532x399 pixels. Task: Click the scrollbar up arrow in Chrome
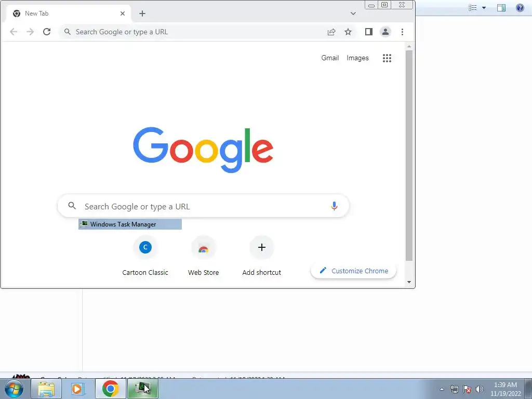click(409, 46)
